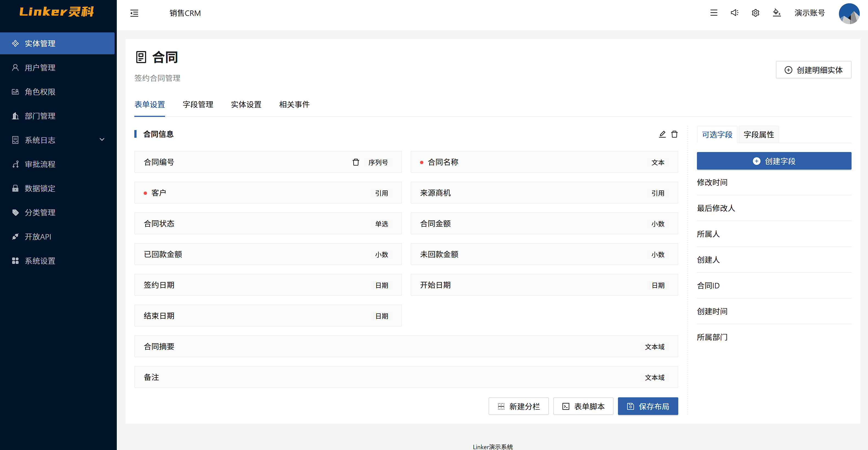
Task: Collapse the sidebar with the menu-fold icon
Action: click(x=134, y=13)
